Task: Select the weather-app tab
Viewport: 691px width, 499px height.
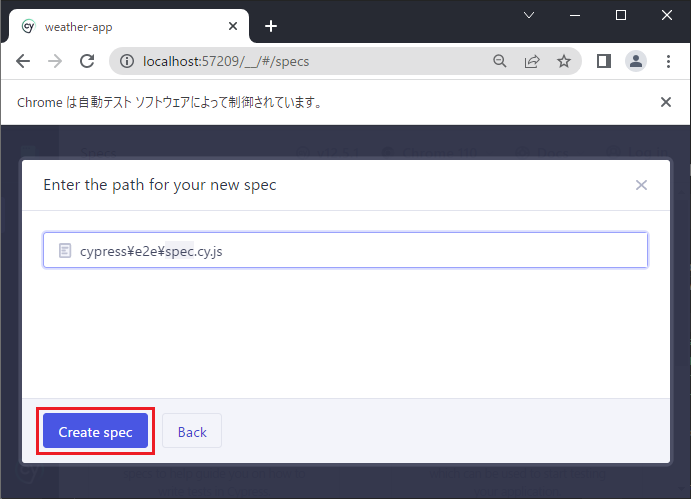Action: pos(129,26)
